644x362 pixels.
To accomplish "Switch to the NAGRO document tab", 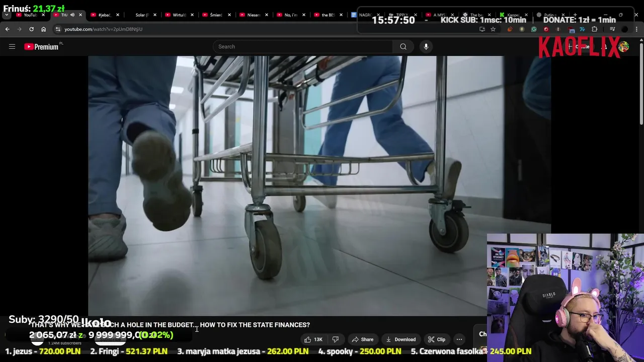I will point(364,15).
